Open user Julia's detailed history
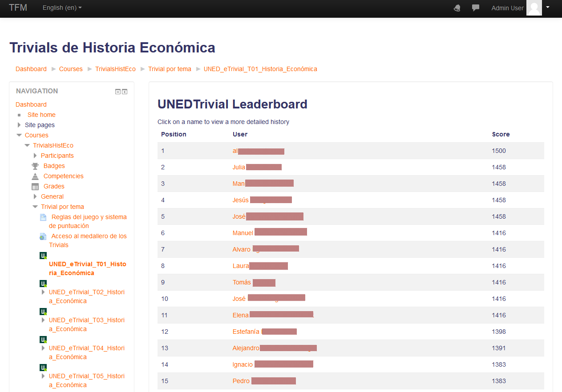This screenshot has height=392, width=562. tap(239, 167)
